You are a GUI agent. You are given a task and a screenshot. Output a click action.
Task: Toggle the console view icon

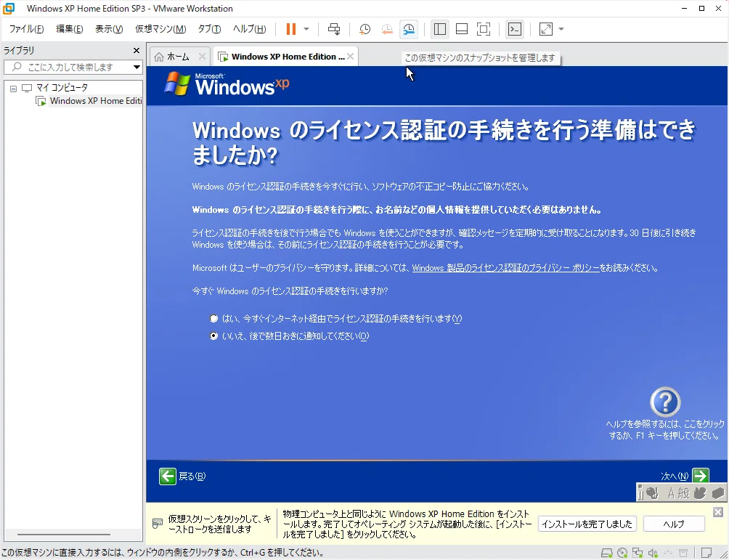[x=515, y=29]
